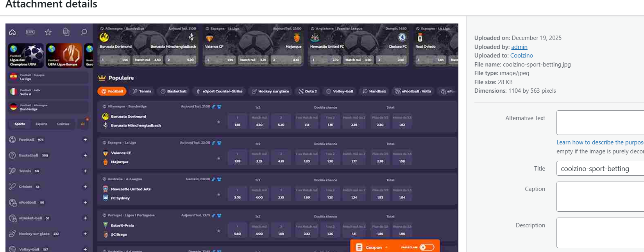Click the Tennis racket sidebar icon
The height and width of the screenshot is (252, 644).
click(13, 171)
